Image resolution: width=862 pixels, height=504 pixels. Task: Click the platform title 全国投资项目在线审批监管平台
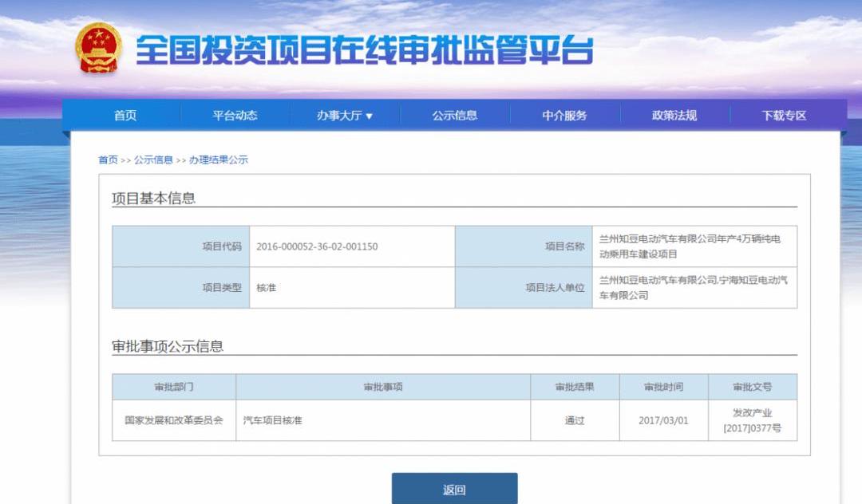(x=365, y=50)
